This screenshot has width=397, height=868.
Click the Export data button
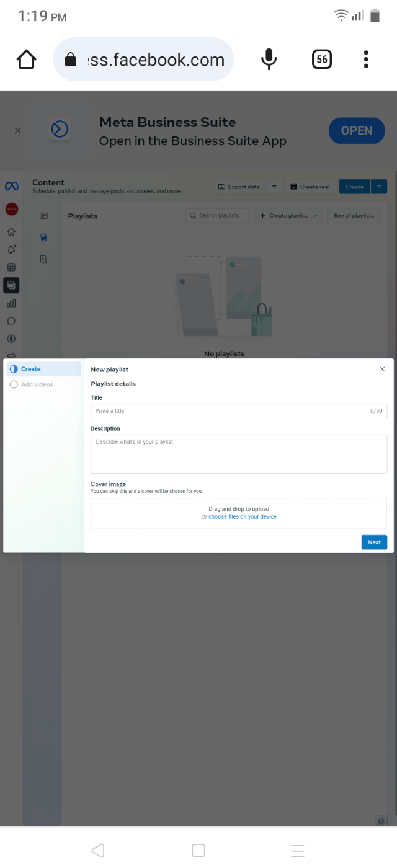pyautogui.click(x=239, y=187)
